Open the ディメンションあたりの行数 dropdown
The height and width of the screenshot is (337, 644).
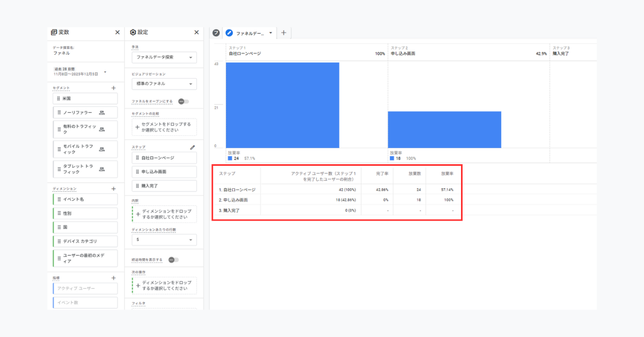pyautogui.click(x=164, y=240)
